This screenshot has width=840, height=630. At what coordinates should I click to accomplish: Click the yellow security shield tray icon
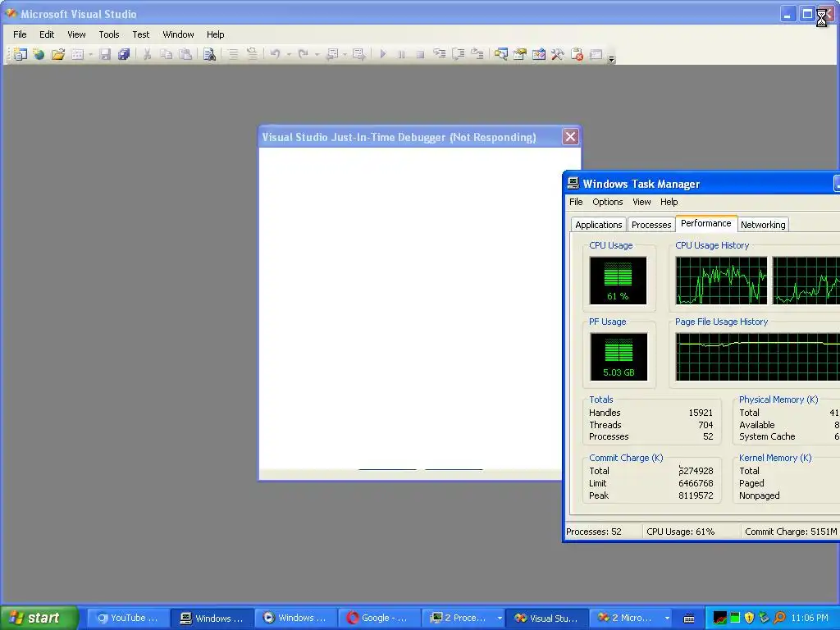pyautogui.click(x=749, y=618)
